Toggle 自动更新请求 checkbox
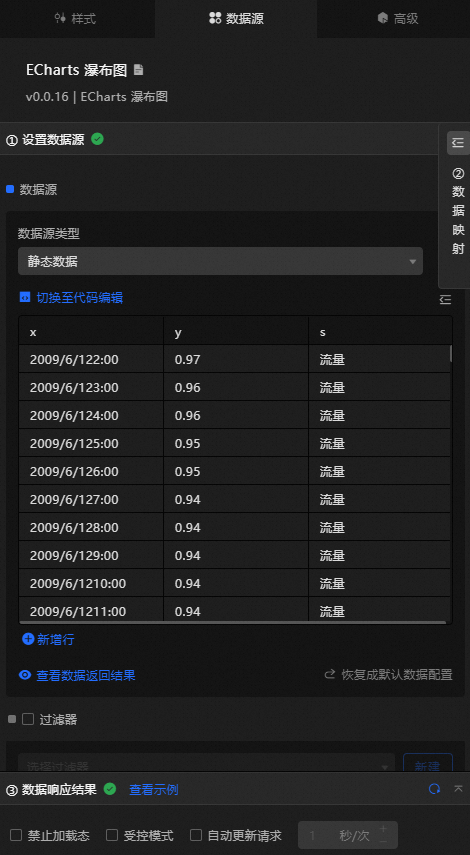 [x=196, y=835]
